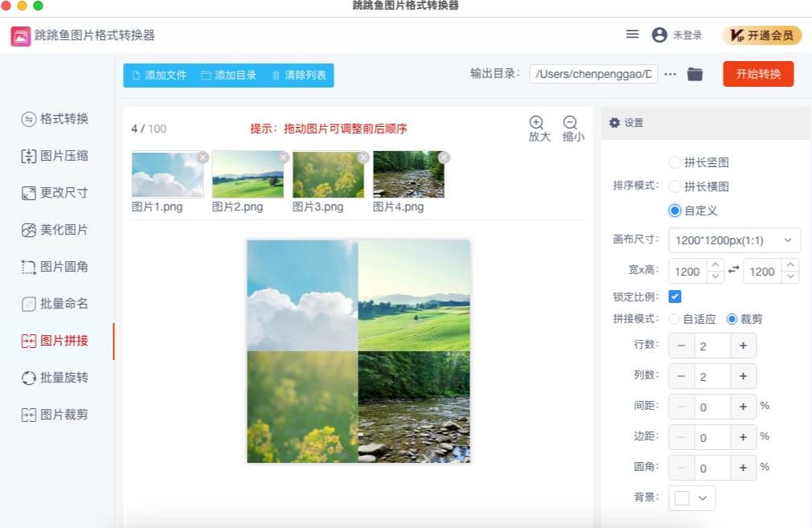Open 批量命名 in sidebar
The width and height of the screenshot is (812, 528).
[55, 304]
